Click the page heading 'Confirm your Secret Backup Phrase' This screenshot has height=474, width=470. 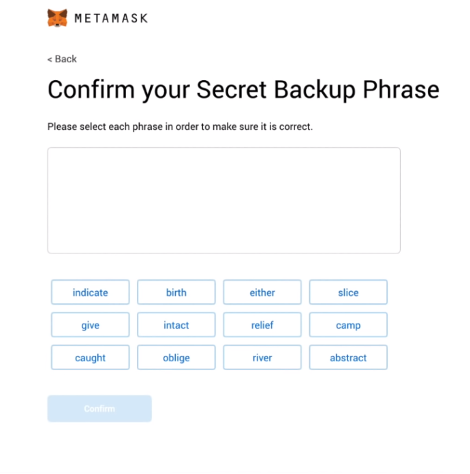click(x=243, y=90)
